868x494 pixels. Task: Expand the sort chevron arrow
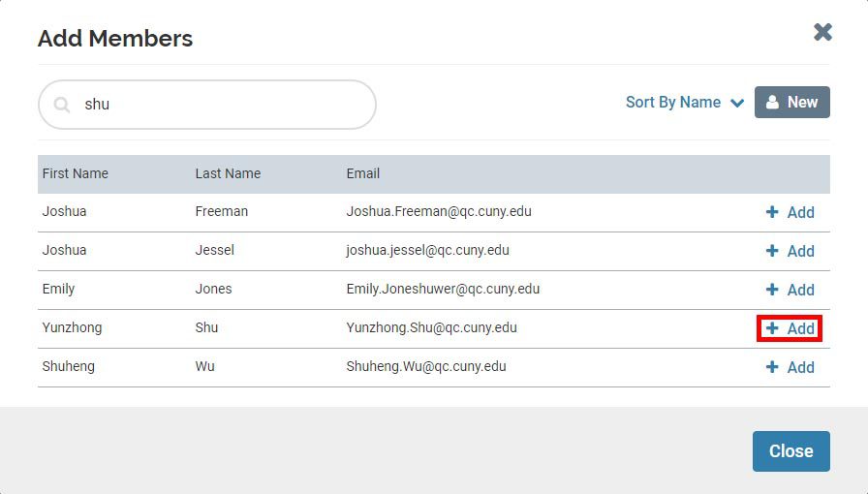(737, 103)
